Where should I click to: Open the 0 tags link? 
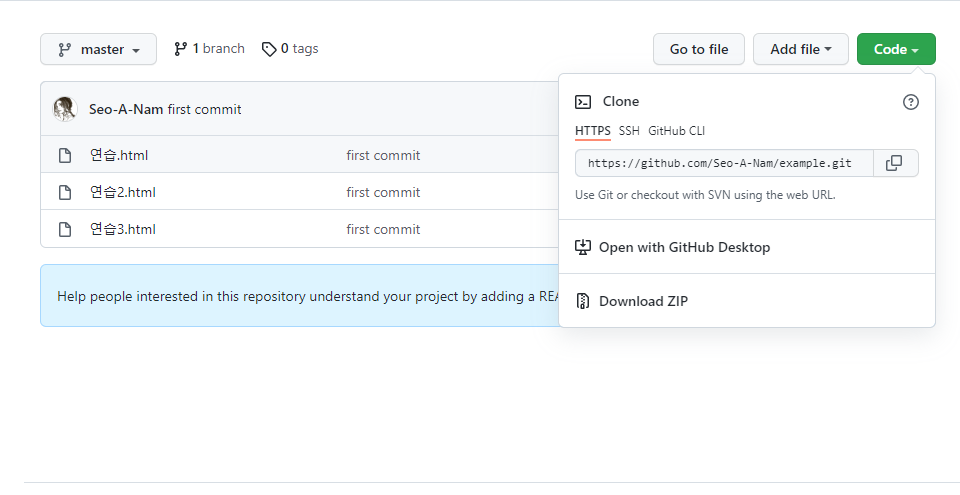pyautogui.click(x=290, y=48)
